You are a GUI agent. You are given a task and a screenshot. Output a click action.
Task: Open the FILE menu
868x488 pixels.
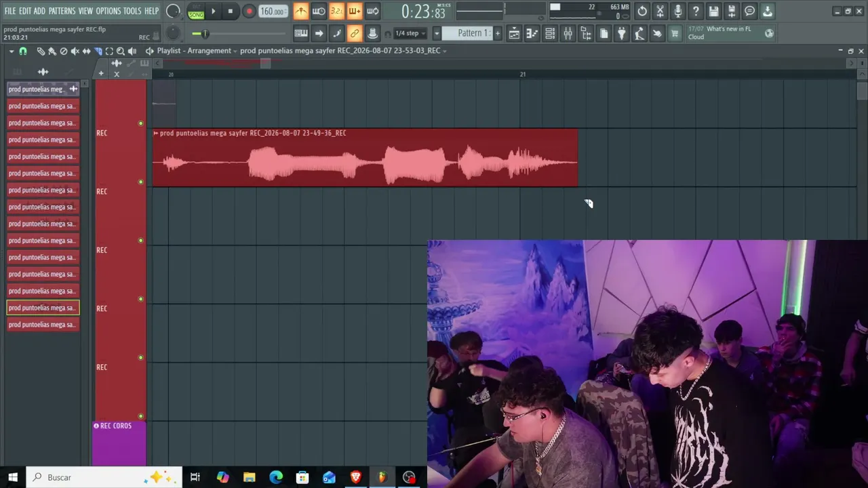[x=10, y=11]
